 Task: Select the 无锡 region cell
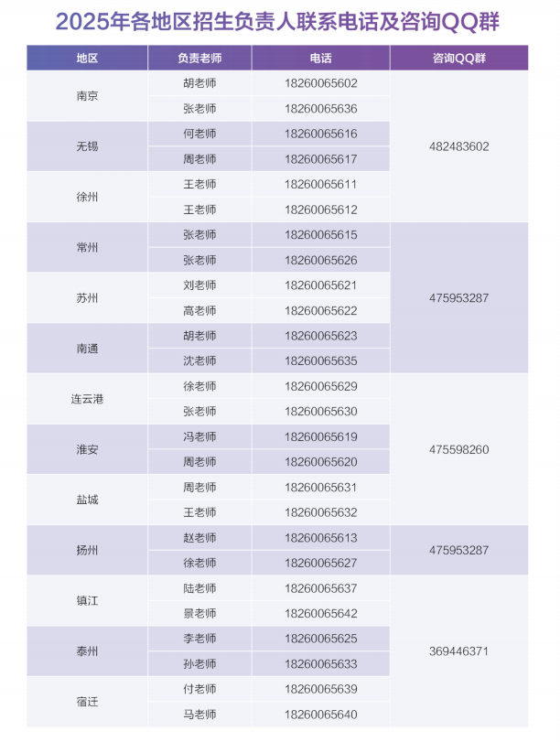pos(87,146)
